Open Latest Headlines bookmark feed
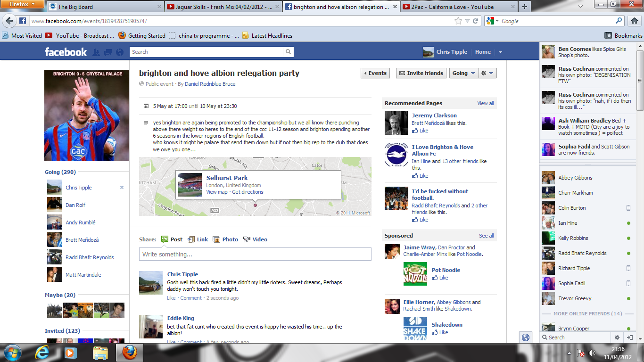This screenshot has height=362, width=644. [x=267, y=35]
